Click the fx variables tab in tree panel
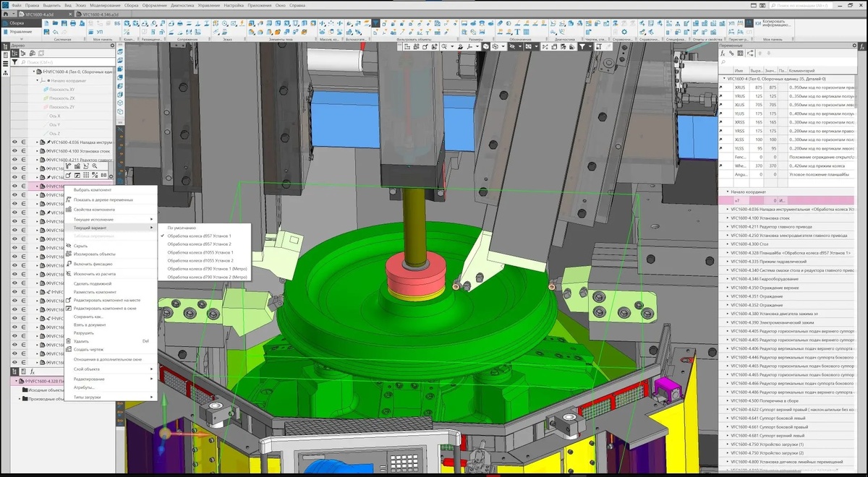 click(32, 371)
